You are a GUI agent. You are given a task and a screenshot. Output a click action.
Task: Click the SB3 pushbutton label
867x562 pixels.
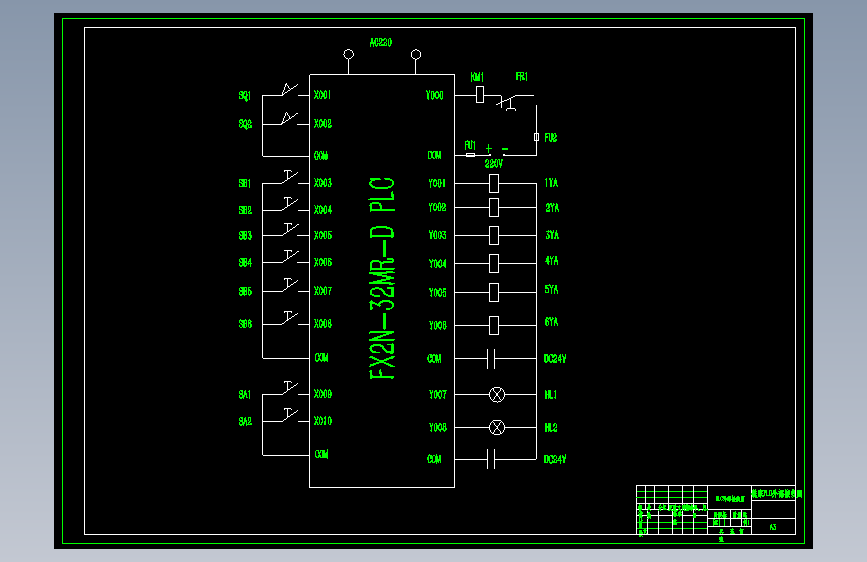245,236
